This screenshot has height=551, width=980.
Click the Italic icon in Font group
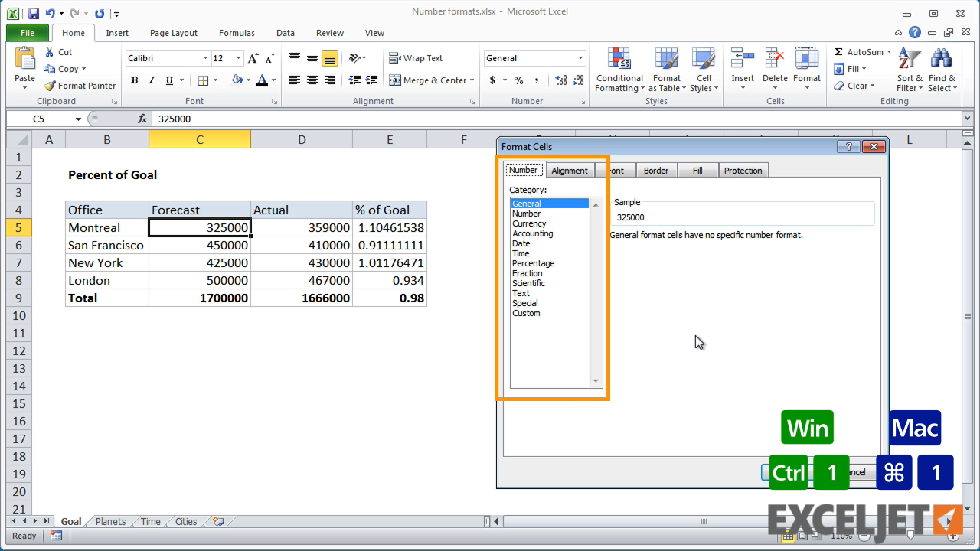click(152, 80)
